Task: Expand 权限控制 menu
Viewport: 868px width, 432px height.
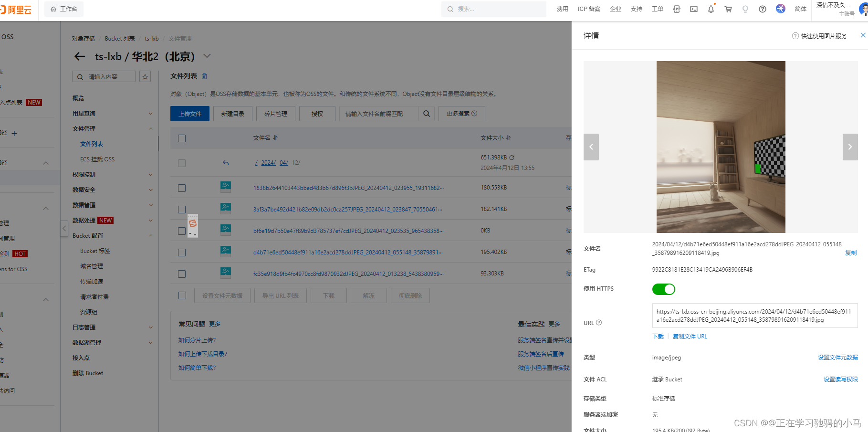Action: (x=151, y=175)
